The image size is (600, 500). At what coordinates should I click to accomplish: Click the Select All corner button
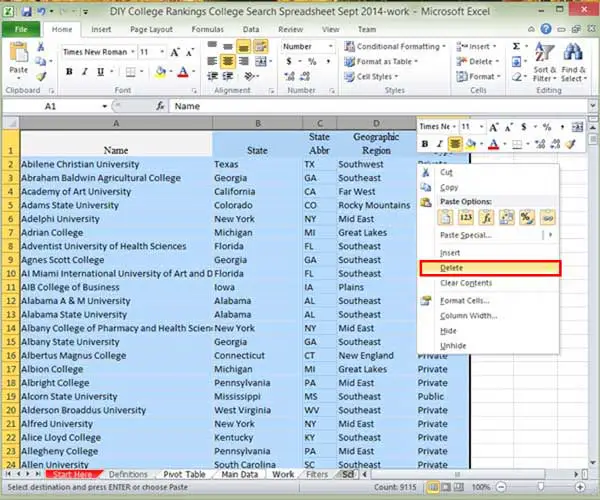[x=11, y=123]
